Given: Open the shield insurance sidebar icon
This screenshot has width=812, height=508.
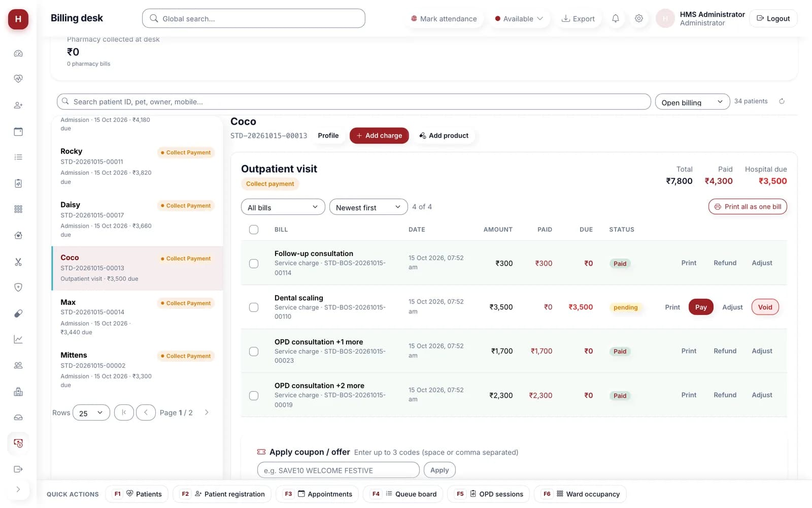Looking at the screenshot, I should click(x=18, y=288).
